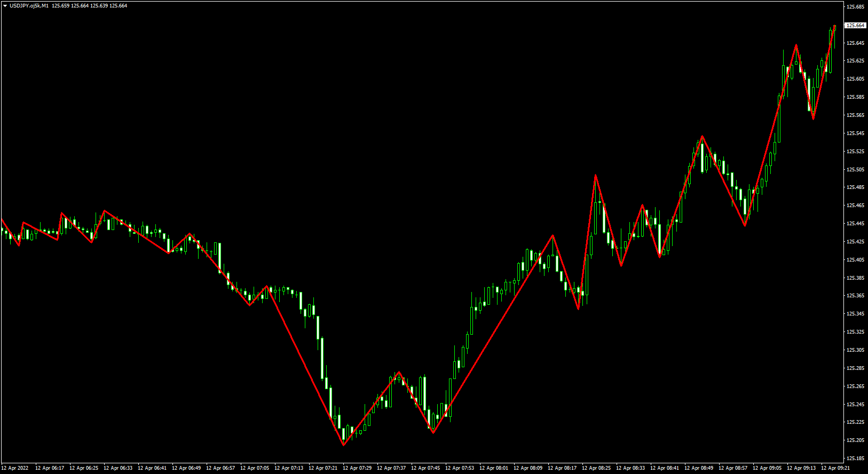Click the 125.245 price axis label
Viewport: 868px width, 474px height.
pos(856,405)
